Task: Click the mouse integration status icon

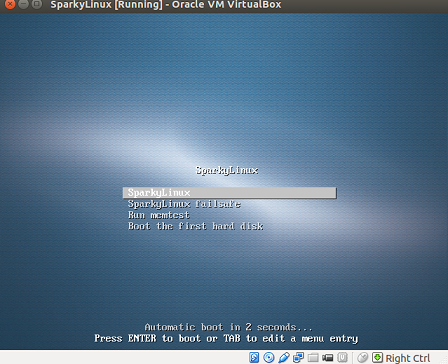Action: tap(362, 358)
